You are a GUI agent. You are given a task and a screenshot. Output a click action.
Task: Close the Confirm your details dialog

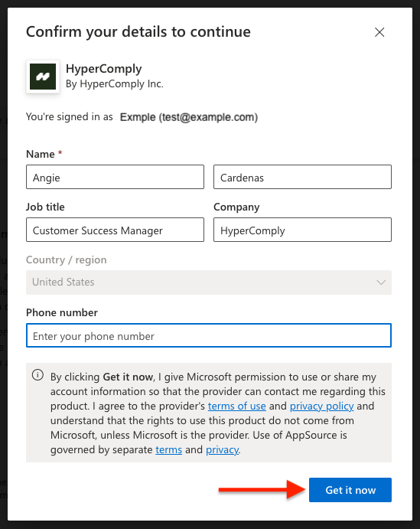pyautogui.click(x=379, y=32)
